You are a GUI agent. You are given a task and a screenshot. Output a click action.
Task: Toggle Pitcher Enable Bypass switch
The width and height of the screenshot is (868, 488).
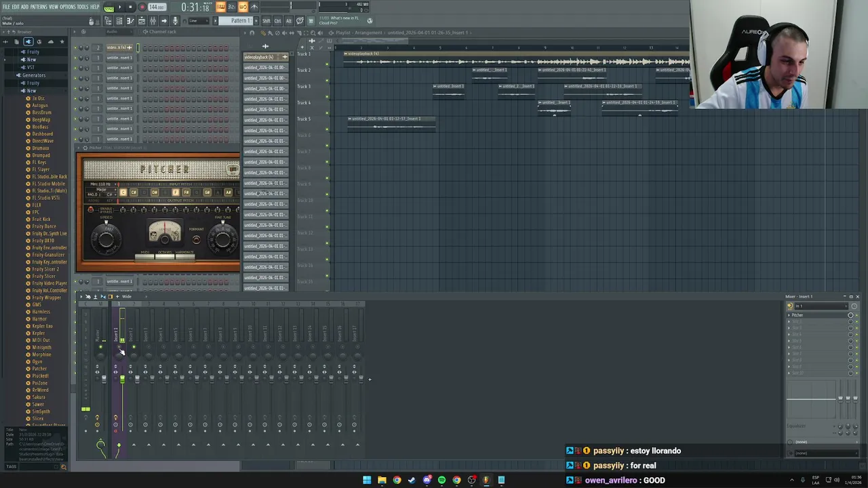(90, 209)
